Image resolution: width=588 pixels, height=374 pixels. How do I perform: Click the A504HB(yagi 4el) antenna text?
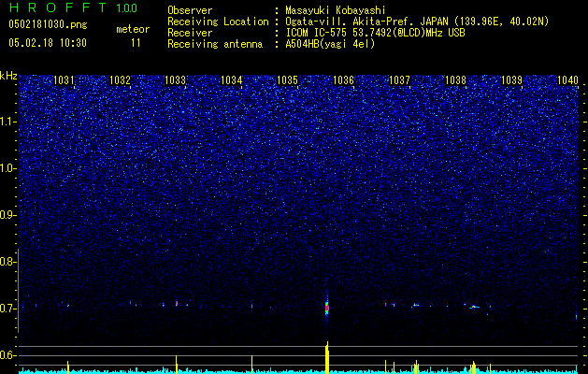point(330,44)
